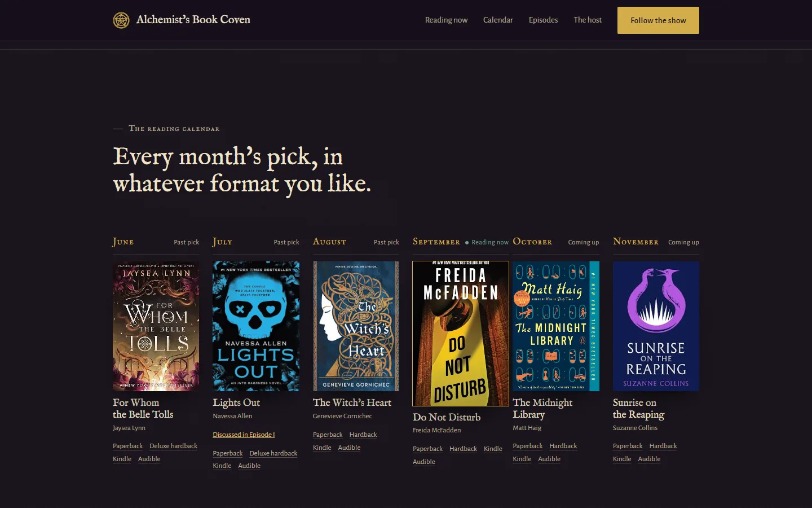Viewport: 812px width, 508px height.
Task: Get the Kindle edition of Sunrise on the Reaping
Action: tap(622, 459)
